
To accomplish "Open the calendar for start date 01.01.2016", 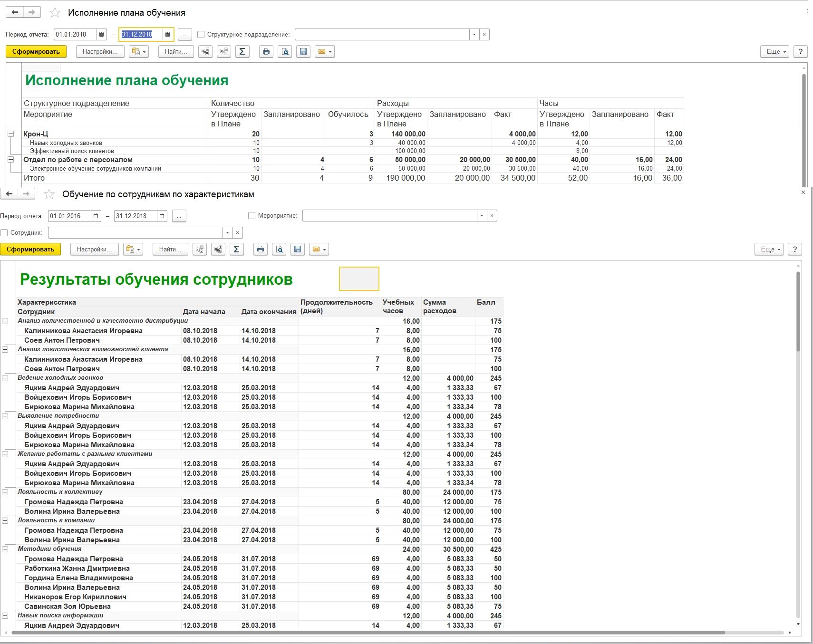I will [96, 216].
